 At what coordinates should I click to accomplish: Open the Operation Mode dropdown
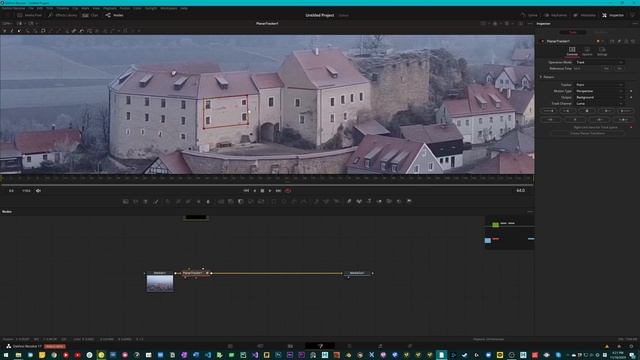[599, 62]
